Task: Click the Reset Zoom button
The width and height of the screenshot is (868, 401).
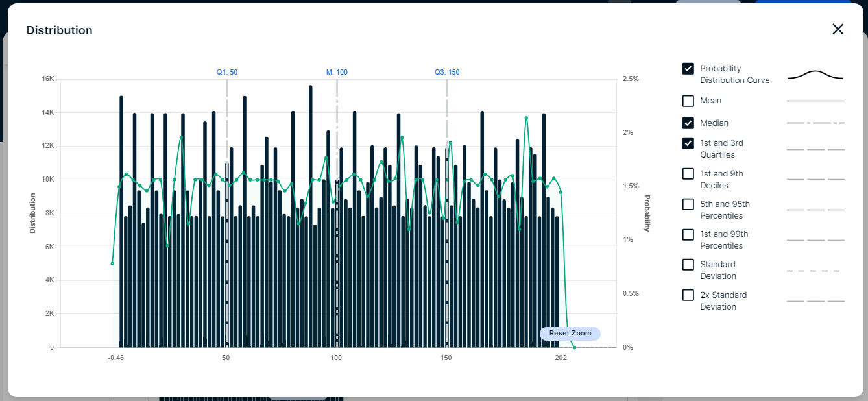Action: point(570,334)
